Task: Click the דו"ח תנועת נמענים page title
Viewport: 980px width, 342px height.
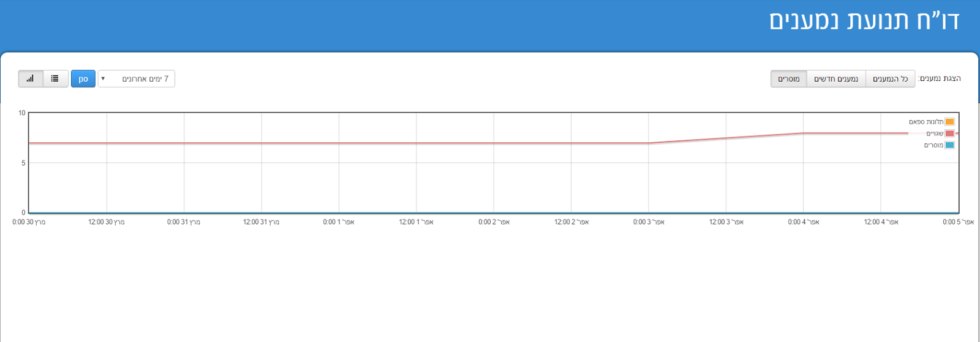Action: pos(864,21)
